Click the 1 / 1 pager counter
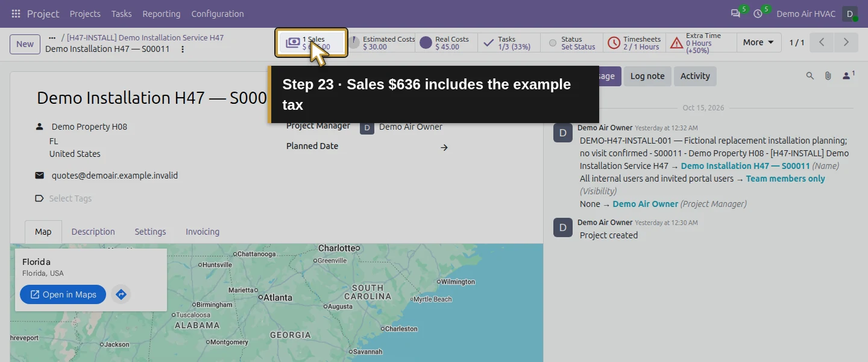 click(x=797, y=42)
